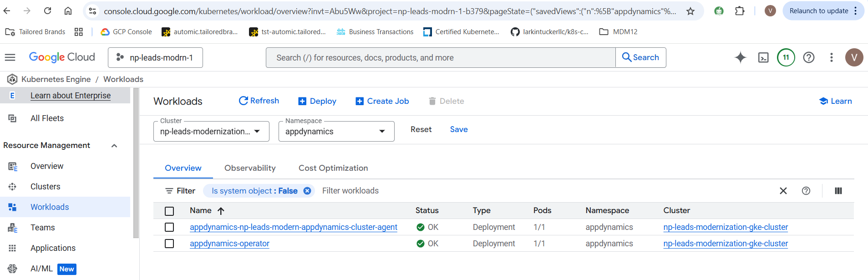Open All Fleets in the sidebar

click(47, 118)
